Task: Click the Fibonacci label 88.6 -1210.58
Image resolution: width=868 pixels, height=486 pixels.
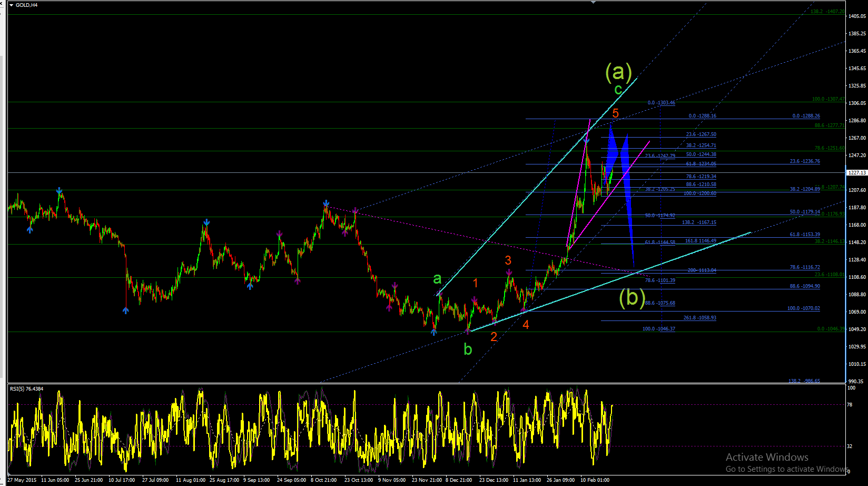Action: point(701,184)
